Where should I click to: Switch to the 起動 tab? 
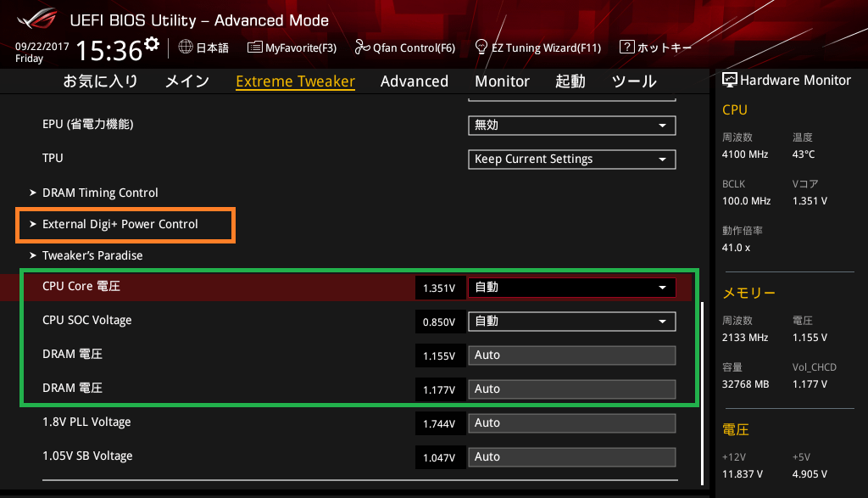click(x=570, y=81)
